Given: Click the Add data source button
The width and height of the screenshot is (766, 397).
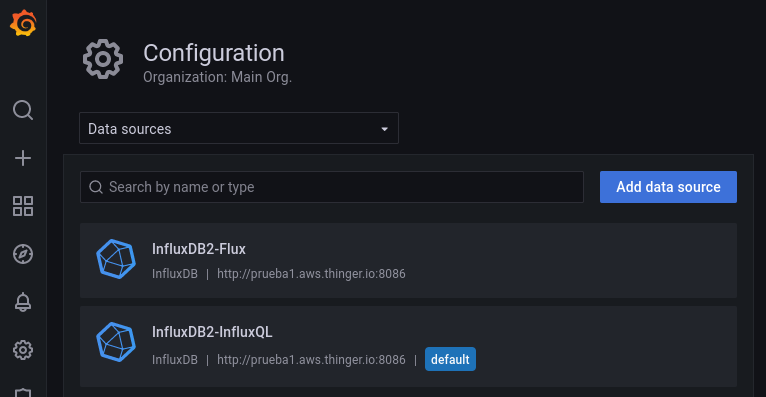Looking at the screenshot, I should point(668,187).
